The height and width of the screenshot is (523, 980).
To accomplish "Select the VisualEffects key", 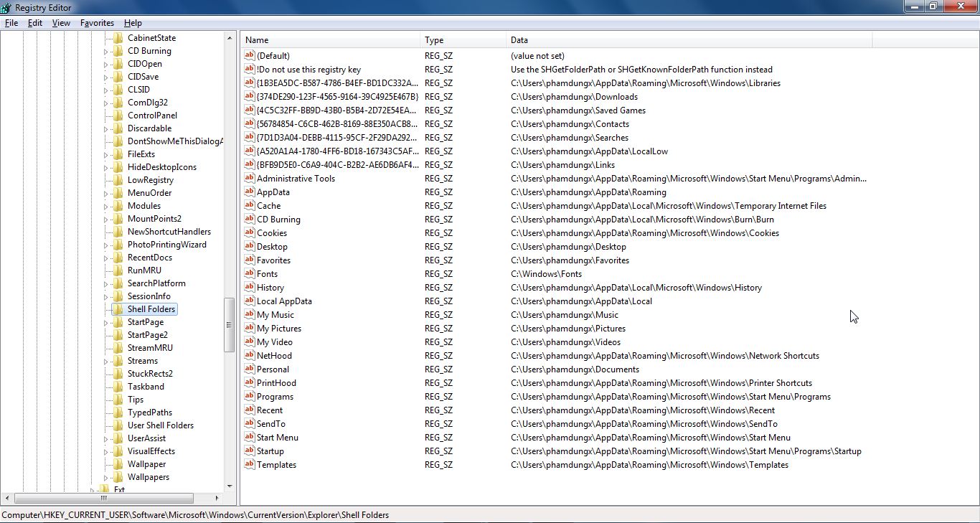I will coord(151,451).
